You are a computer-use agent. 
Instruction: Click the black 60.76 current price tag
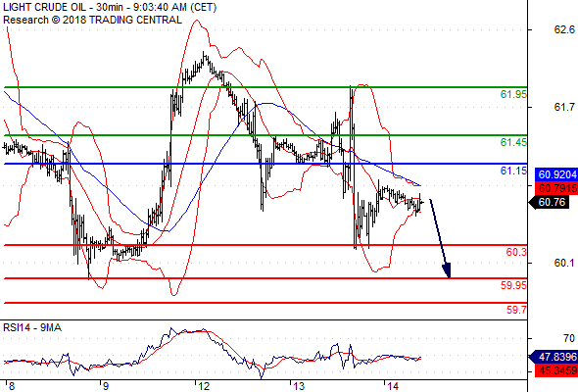[x=550, y=202]
